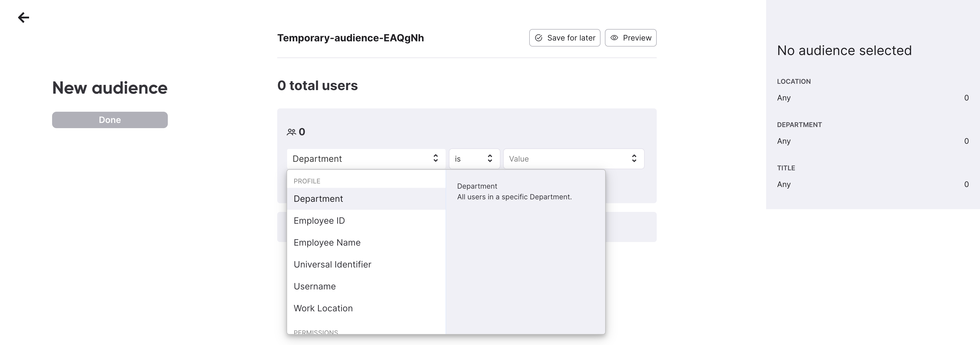Click the 'New audience' page heading
The width and height of the screenshot is (980, 345).
pyautogui.click(x=110, y=88)
